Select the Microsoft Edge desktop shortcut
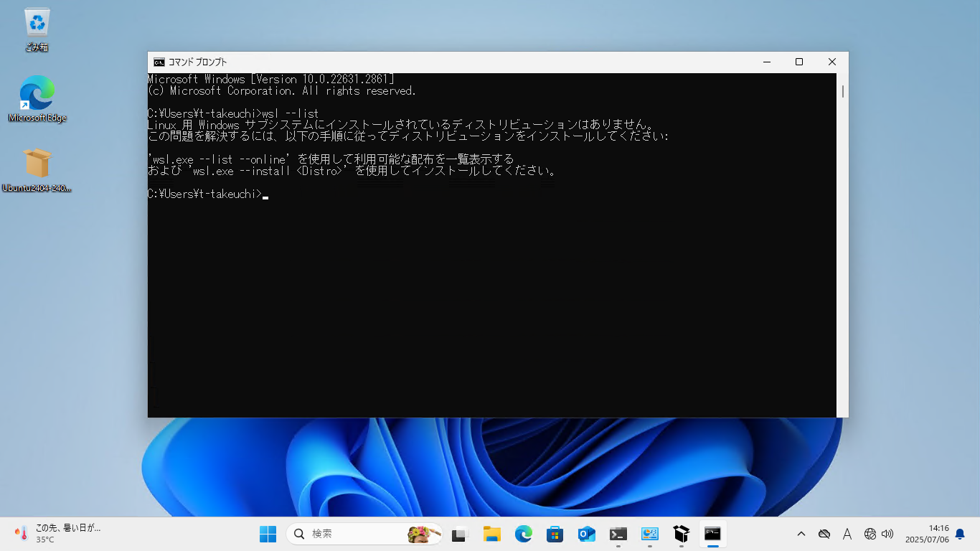Screen dimensions: 980x551 point(37,99)
